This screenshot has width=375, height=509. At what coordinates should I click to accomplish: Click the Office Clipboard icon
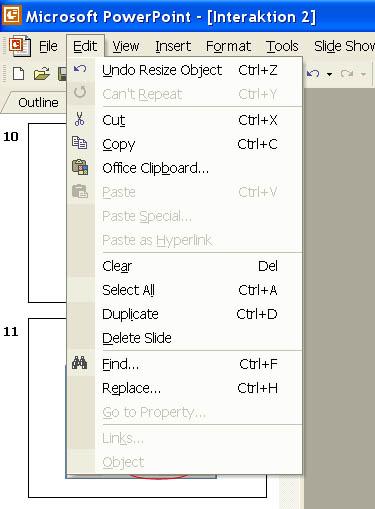80,167
